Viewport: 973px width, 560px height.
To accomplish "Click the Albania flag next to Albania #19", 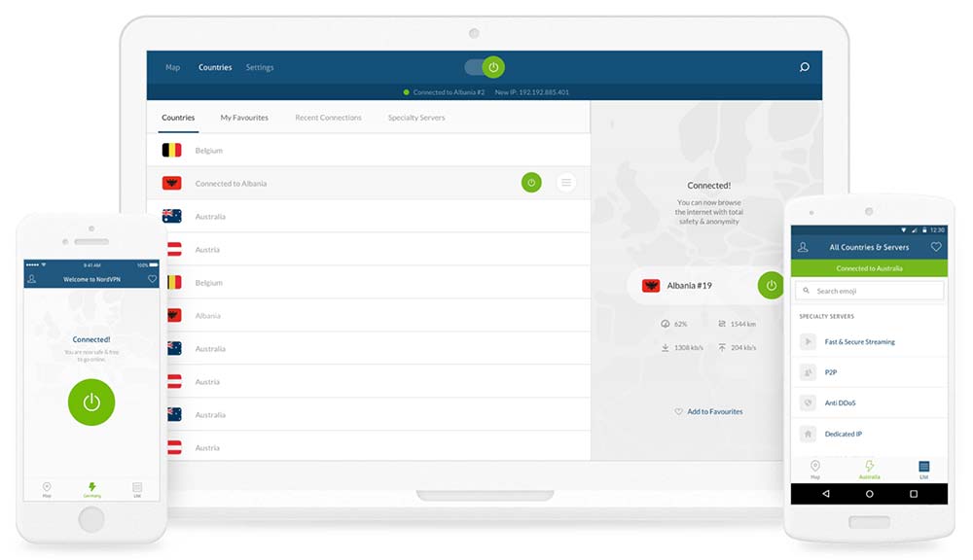I will pos(651,285).
